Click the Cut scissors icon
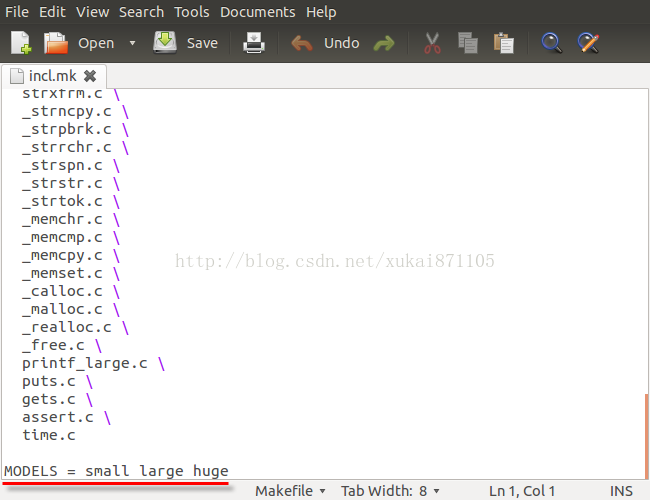The image size is (650, 500). [432, 43]
